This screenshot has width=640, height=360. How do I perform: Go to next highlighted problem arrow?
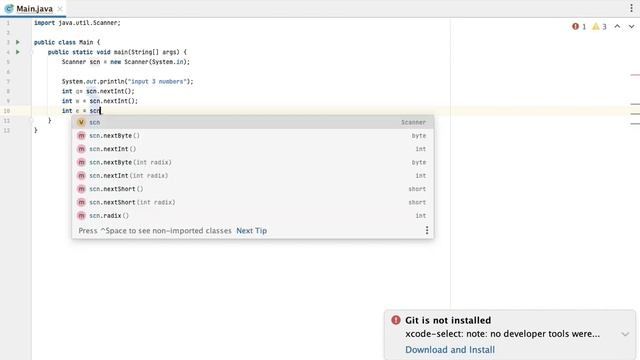point(631,27)
